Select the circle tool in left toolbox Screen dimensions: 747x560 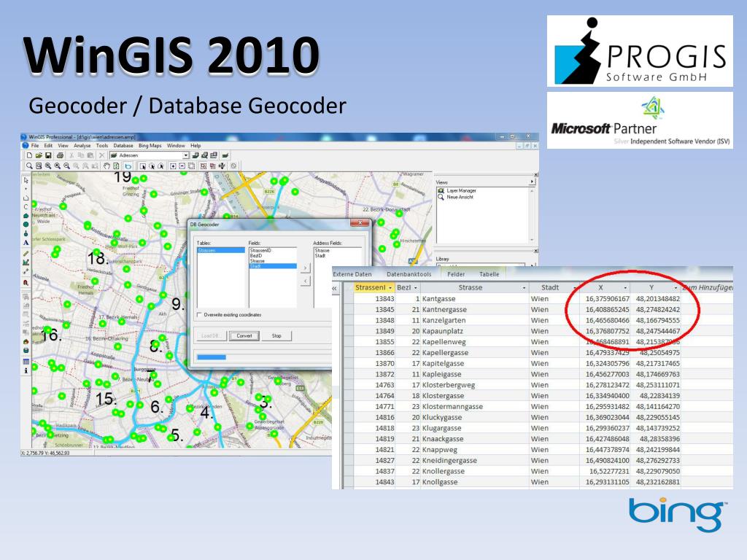[26, 224]
